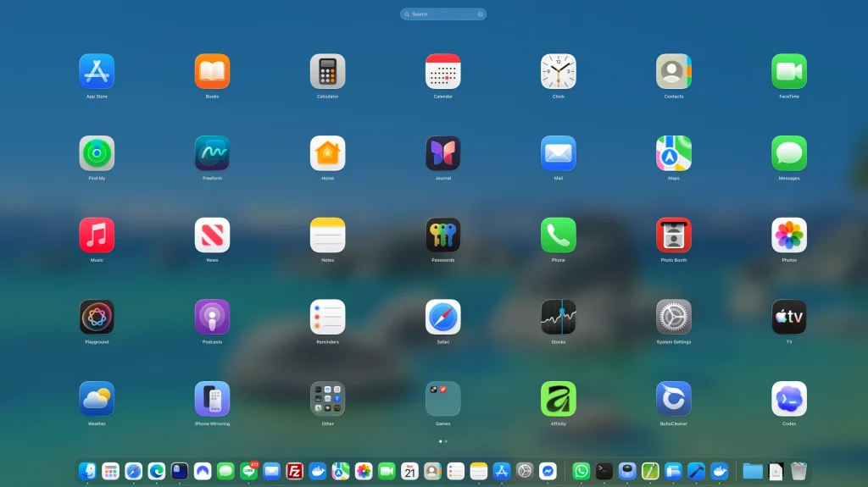Launch iPhone Mirroring

point(212,399)
